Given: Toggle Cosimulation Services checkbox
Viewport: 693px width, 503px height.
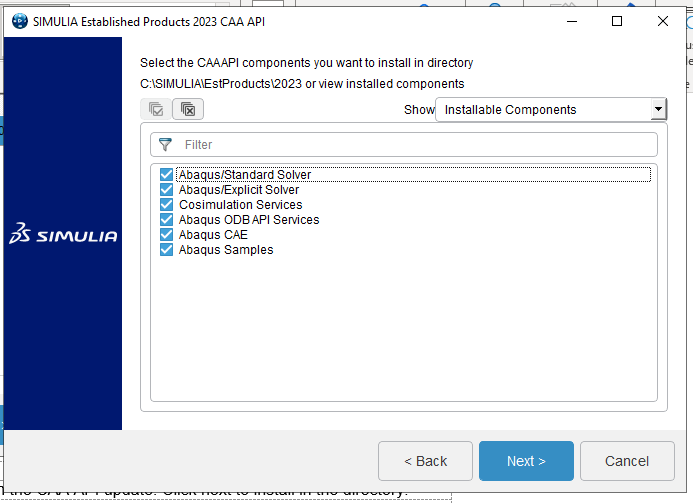Looking at the screenshot, I should coord(166,205).
